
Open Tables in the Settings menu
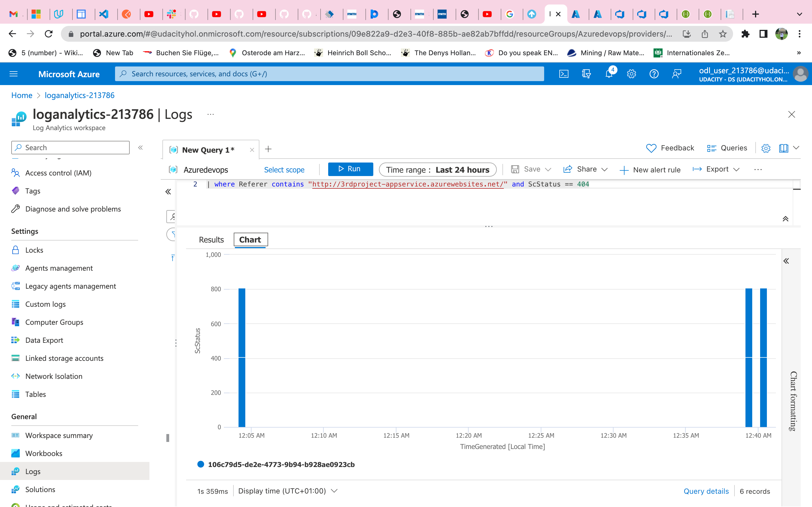coord(36,394)
